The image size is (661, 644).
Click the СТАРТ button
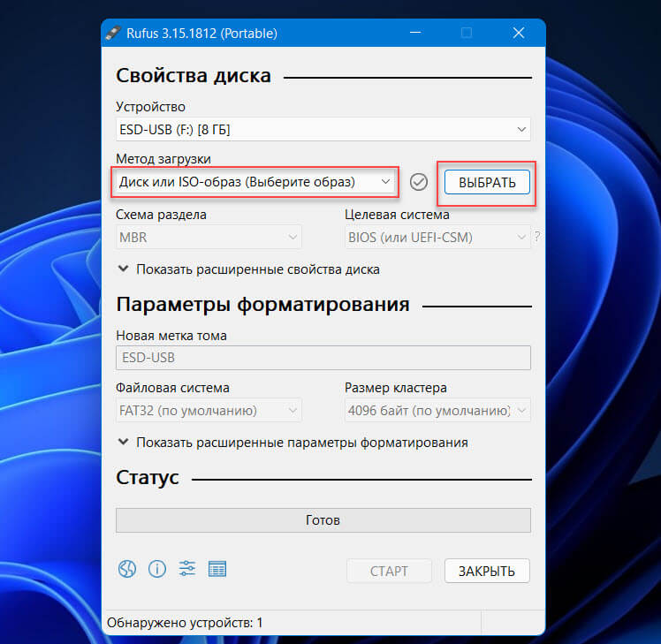click(389, 571)
